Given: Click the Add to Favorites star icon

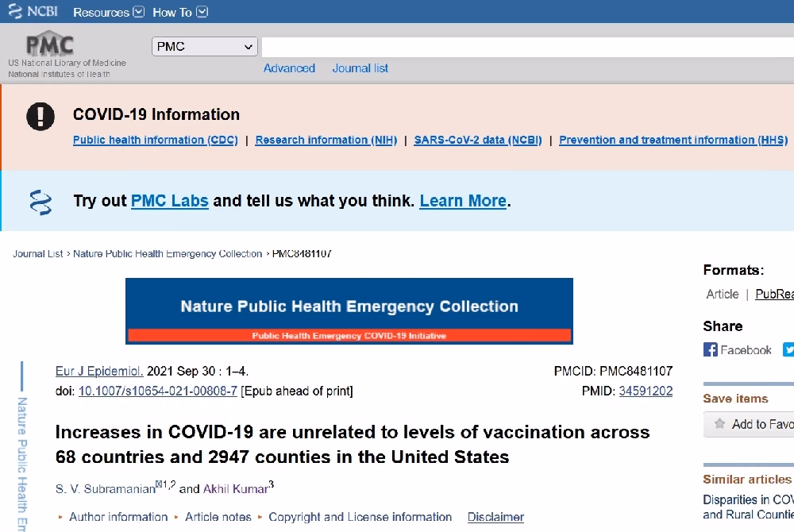Looking at the screenshot, I should click(719, 424).
